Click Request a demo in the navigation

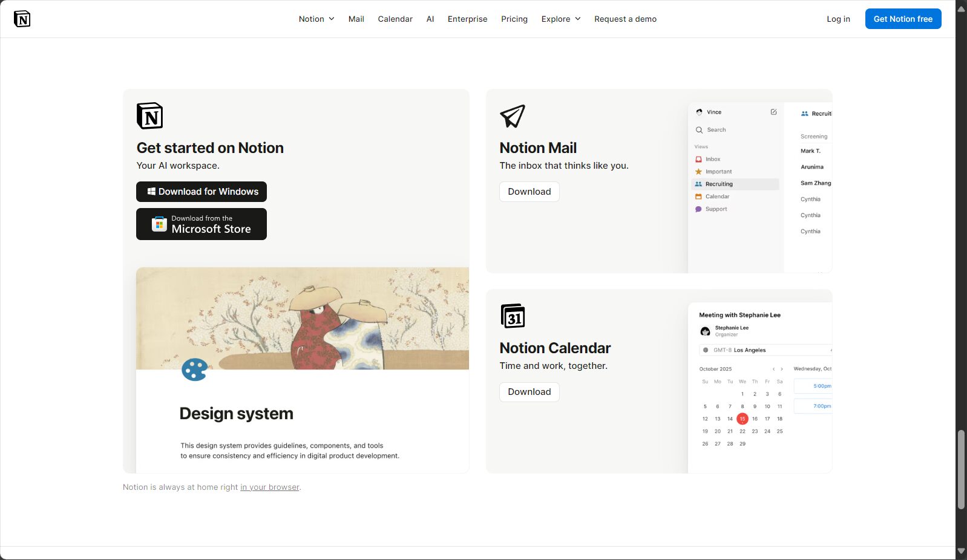pos(625,19)
